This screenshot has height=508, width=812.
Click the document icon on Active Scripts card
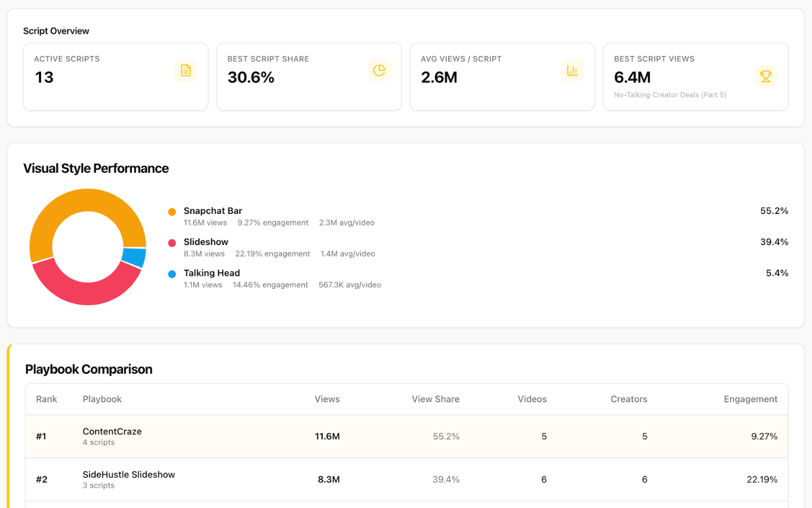point(186,70)
